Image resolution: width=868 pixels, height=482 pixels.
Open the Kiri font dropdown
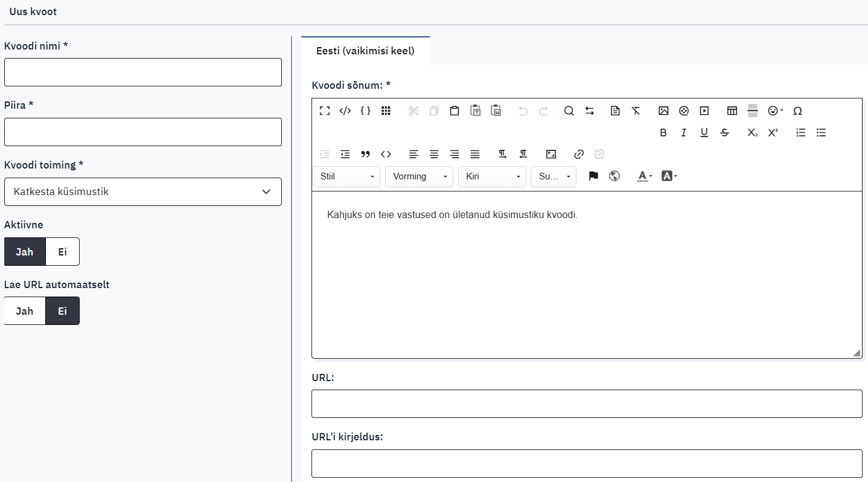coord(492,176)
